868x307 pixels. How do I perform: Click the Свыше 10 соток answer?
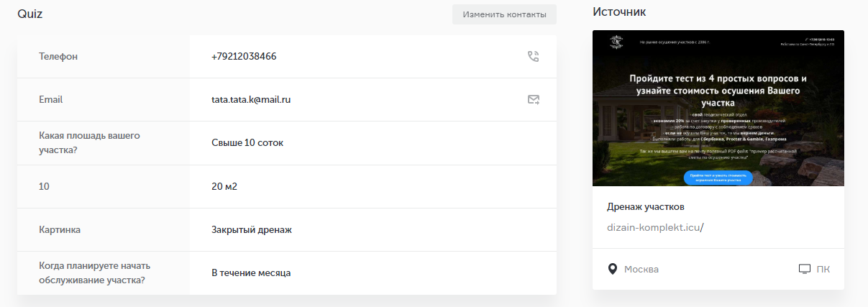tap(247, 143)
